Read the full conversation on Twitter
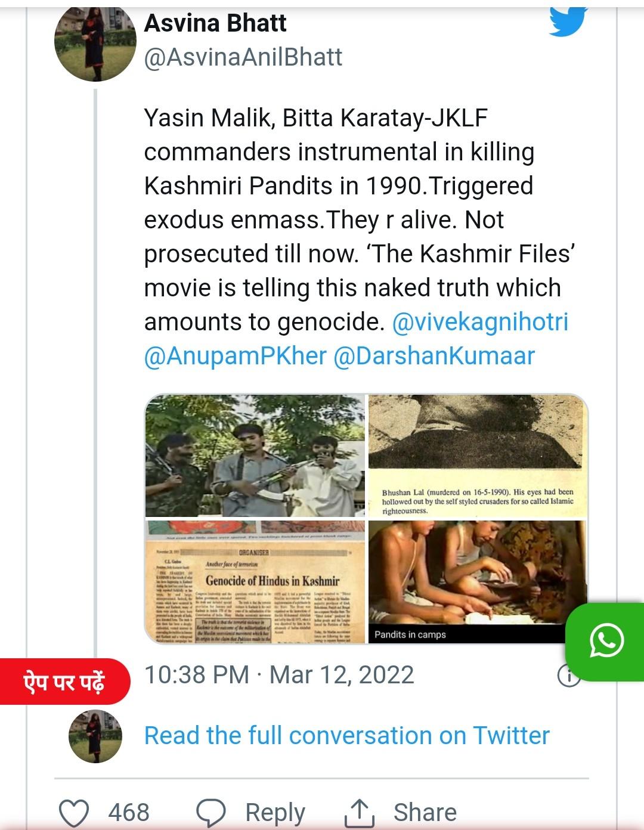The width and height of the screenshot is (644, 830). point(346,736)
